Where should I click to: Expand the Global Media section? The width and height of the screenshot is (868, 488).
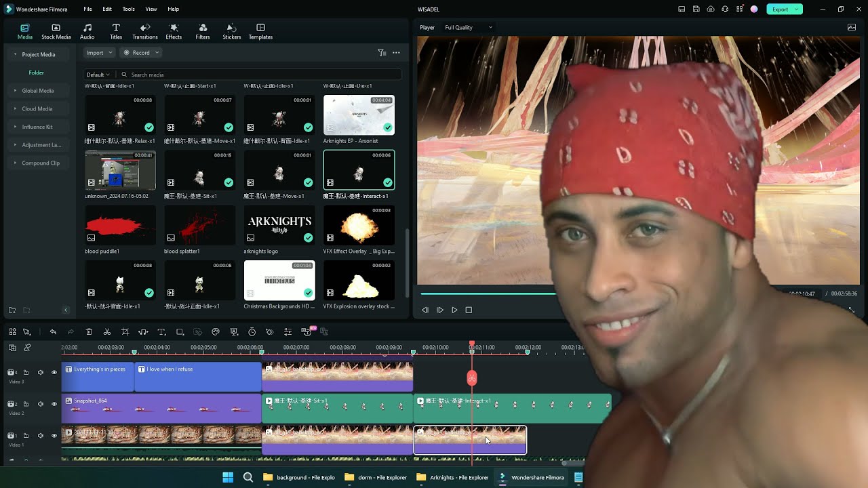(37, 90)
